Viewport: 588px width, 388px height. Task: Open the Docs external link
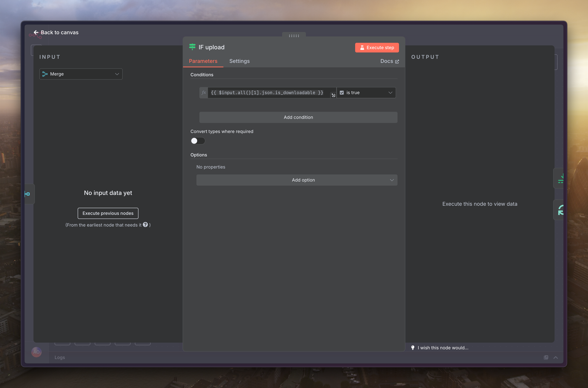coord(389,61)
